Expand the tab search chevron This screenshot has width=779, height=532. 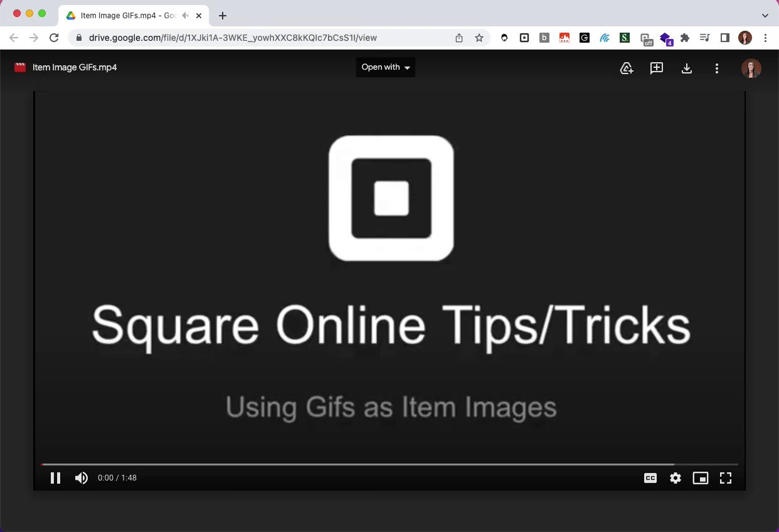point(765,15)
